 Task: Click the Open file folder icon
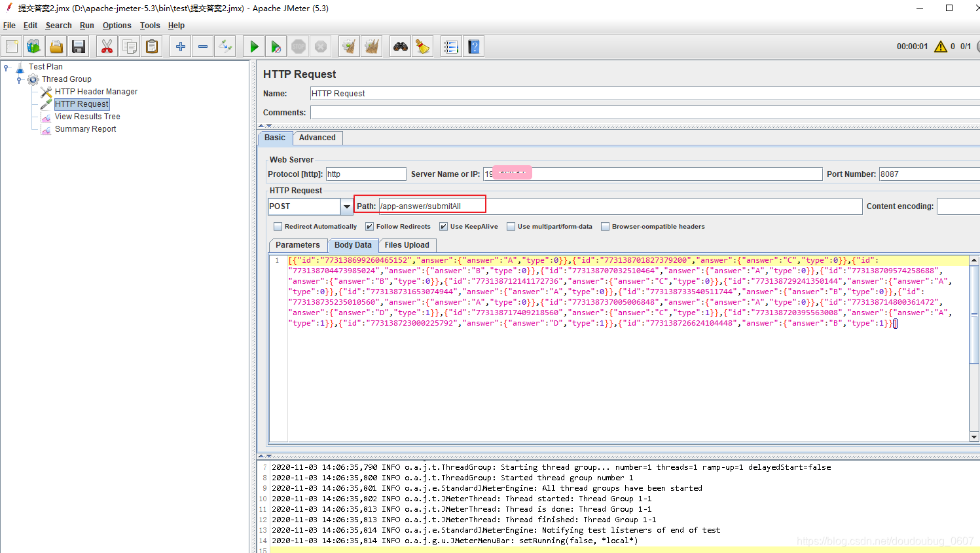click(x=56, y=47)
